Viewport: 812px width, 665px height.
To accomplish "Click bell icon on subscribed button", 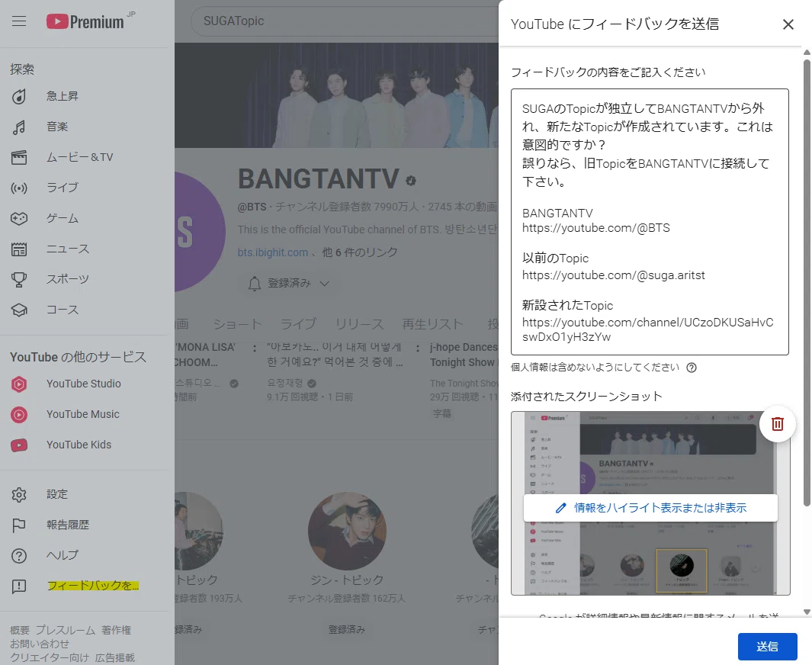I will 254,284.
